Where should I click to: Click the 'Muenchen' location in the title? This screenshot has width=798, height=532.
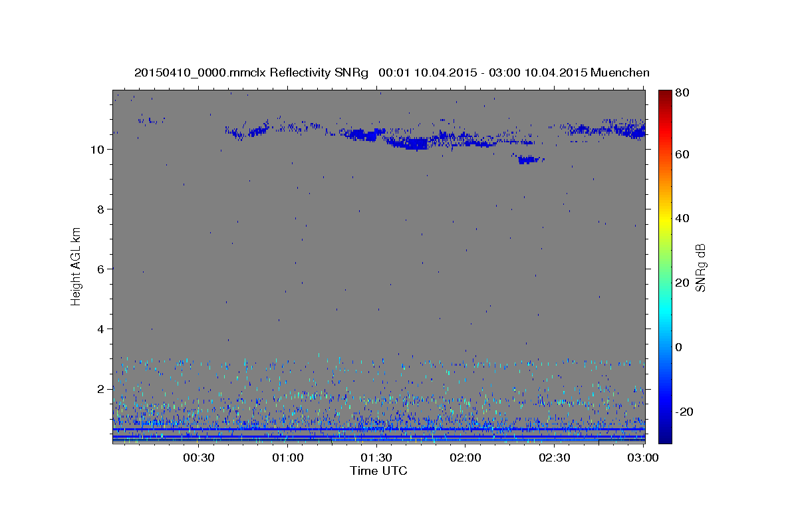point(620,72)
